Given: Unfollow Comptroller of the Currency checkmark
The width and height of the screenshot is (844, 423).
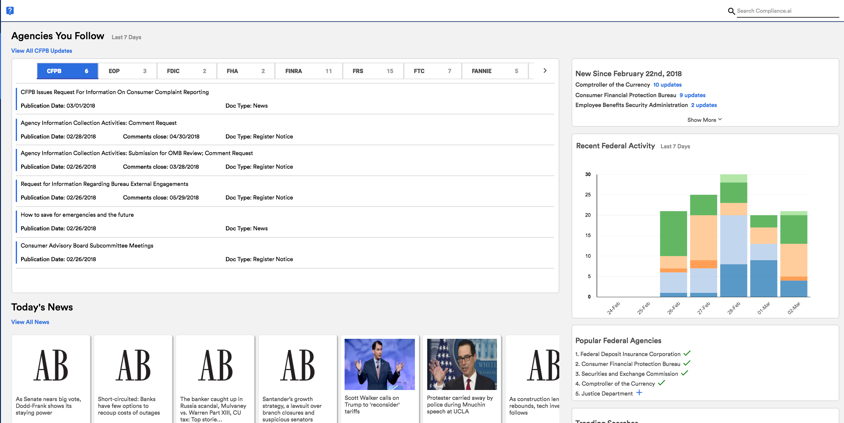Looking at the screenshot, I should point(662,383).
